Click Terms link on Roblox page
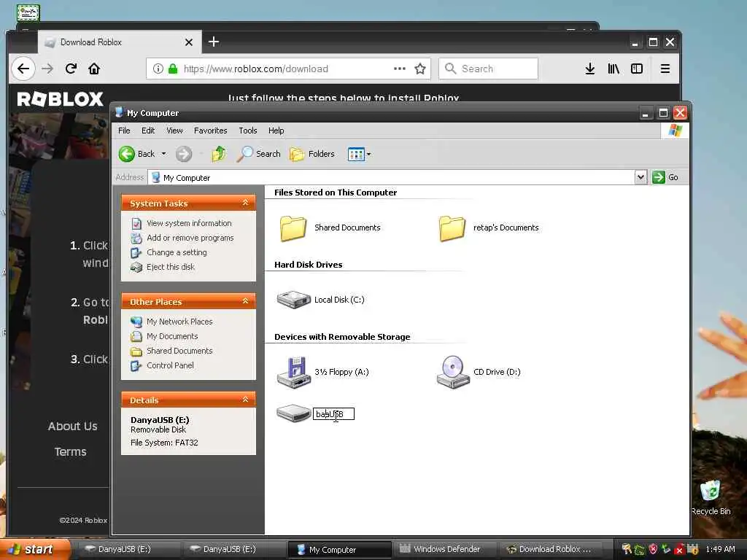This screenshot has width=747, height=560. pos(71,452)
